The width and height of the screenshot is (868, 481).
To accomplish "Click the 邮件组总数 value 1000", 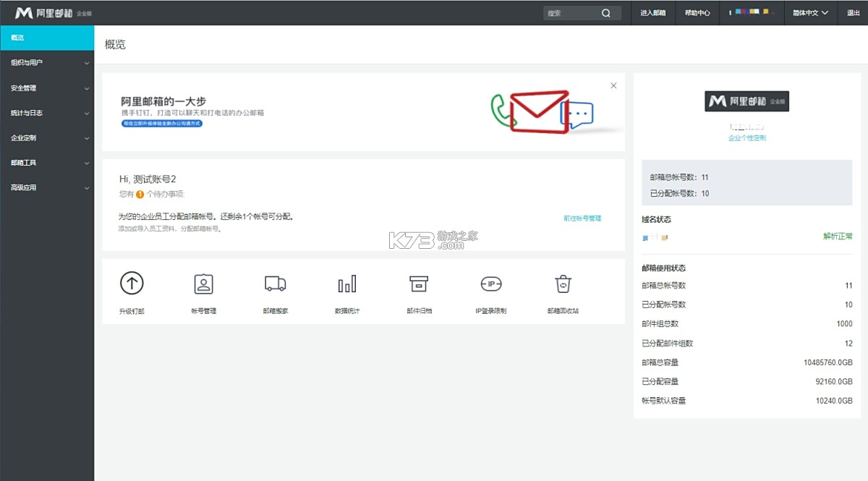I will point(844,324).
